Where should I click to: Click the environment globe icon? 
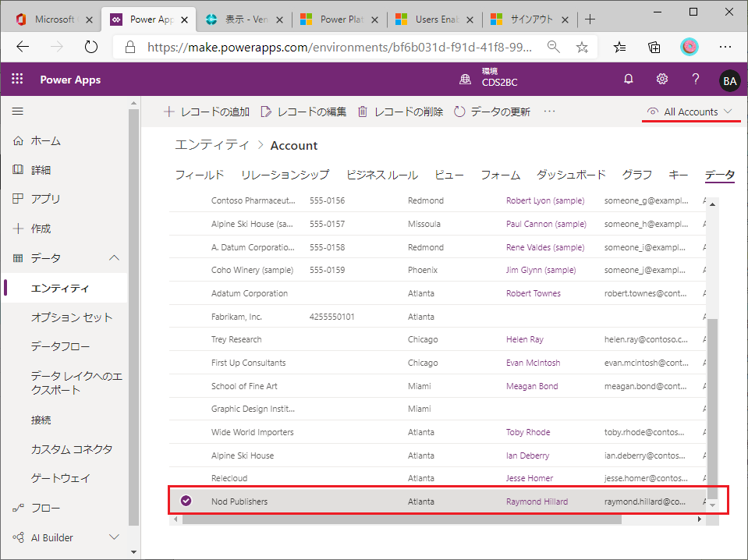click(x=465, y=80)
